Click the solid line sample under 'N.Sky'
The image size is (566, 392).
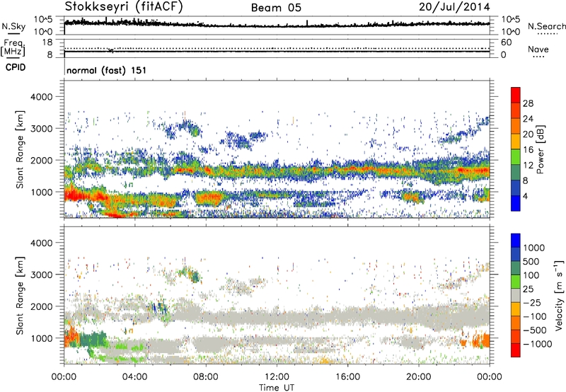[x=13, y=34]
